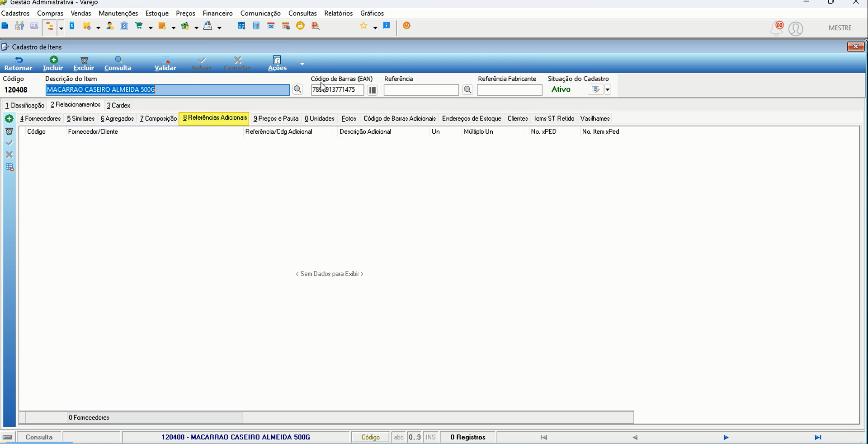Open the Estoque menu
This screenshot has height=444, width=868.
coord(157,14)
